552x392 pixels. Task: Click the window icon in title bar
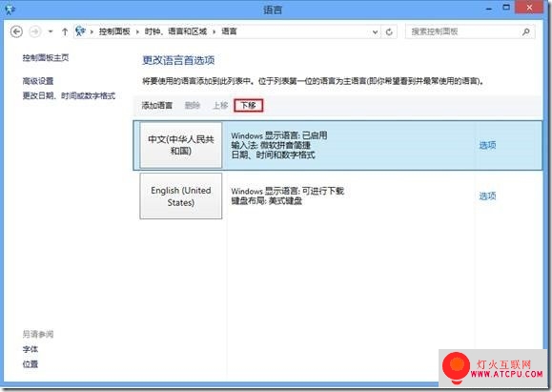(x=10, y=10)
